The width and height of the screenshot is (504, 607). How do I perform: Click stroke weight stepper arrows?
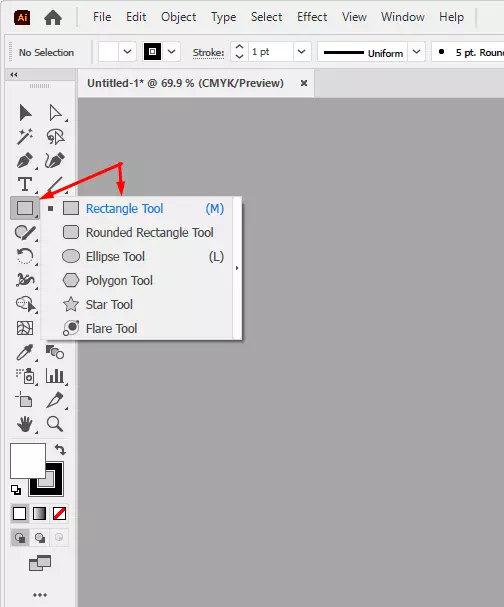pos(240,52)
